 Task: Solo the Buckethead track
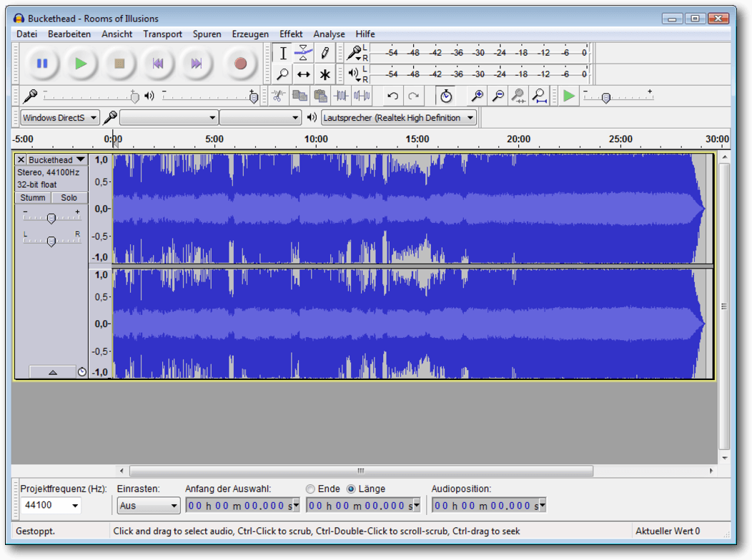(x=69, y=198)
